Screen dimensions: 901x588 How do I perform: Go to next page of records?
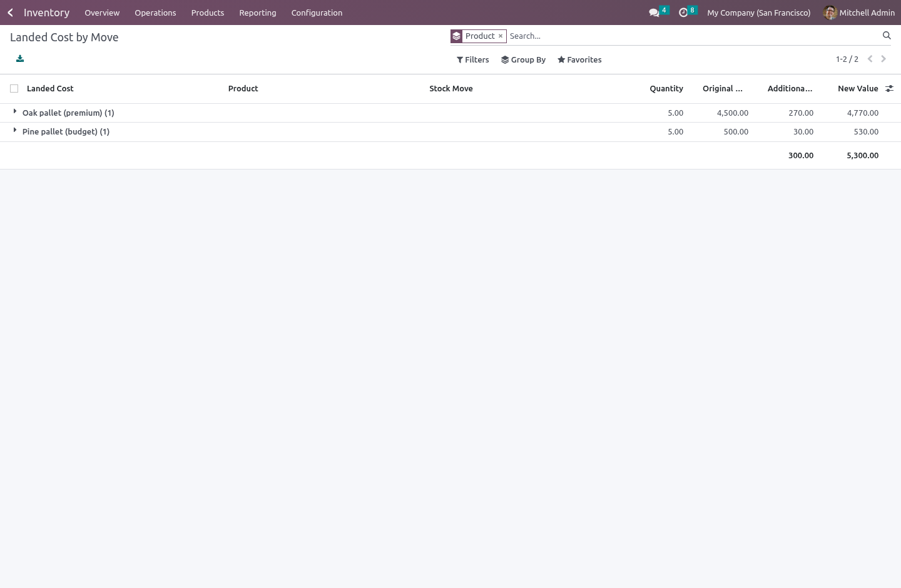[883, 59]
